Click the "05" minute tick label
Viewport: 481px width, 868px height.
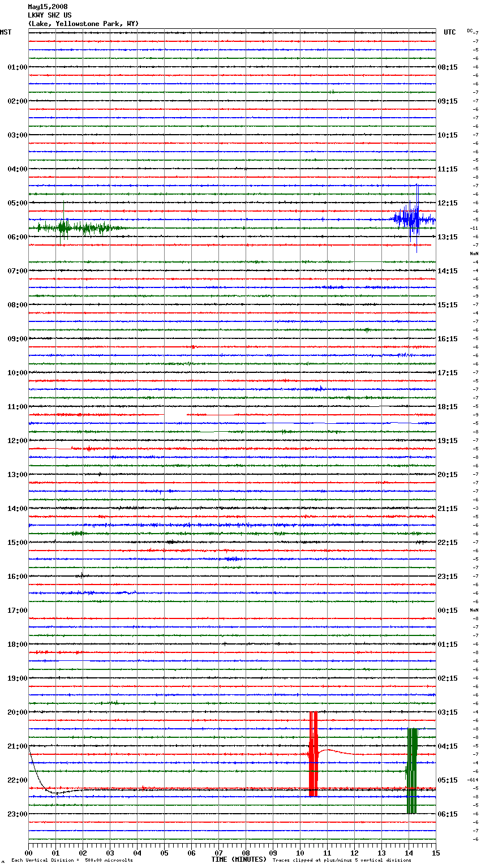click(x=164, y=853)
